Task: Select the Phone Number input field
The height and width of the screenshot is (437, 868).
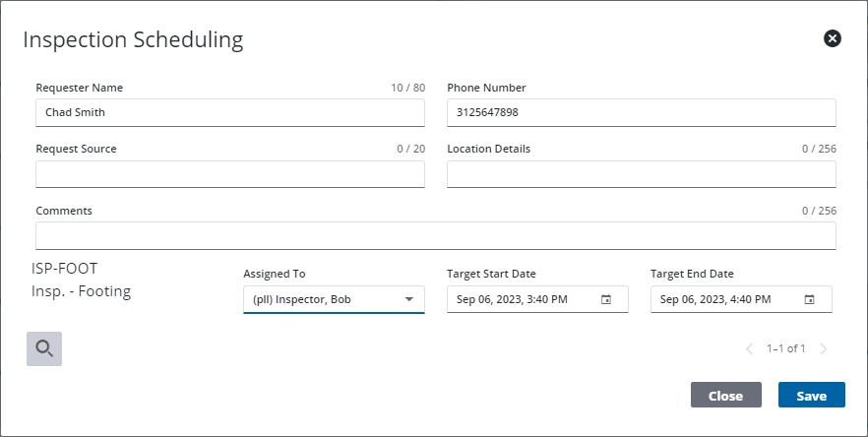Action: pos(641,112)
